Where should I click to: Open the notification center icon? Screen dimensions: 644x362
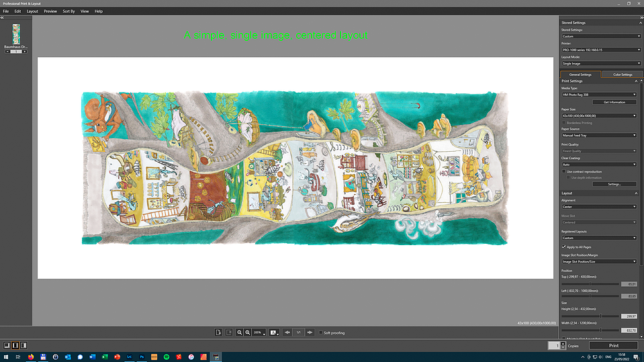636,357
